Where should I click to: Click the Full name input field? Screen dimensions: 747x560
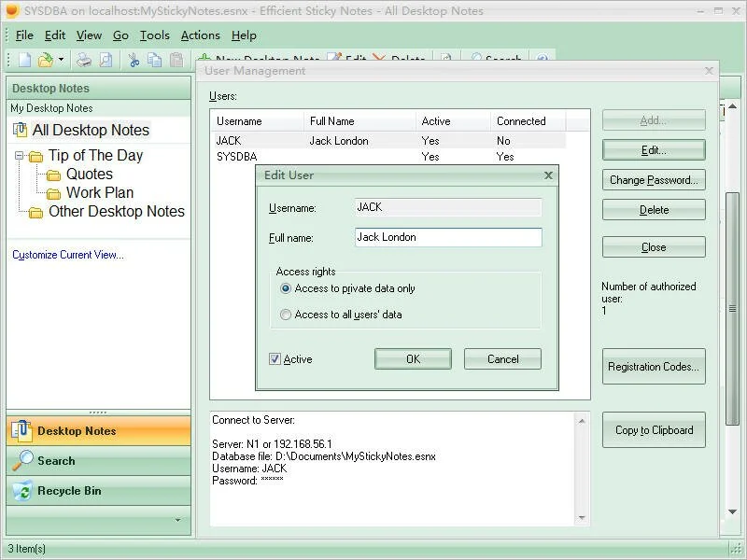(x=448, y=237)
